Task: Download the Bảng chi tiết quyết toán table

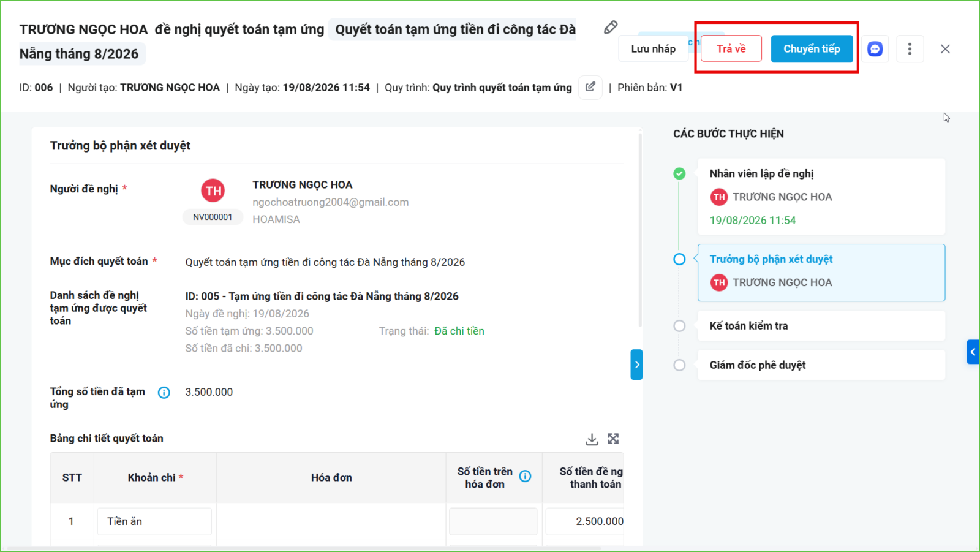Action: (x=592, y=439)
